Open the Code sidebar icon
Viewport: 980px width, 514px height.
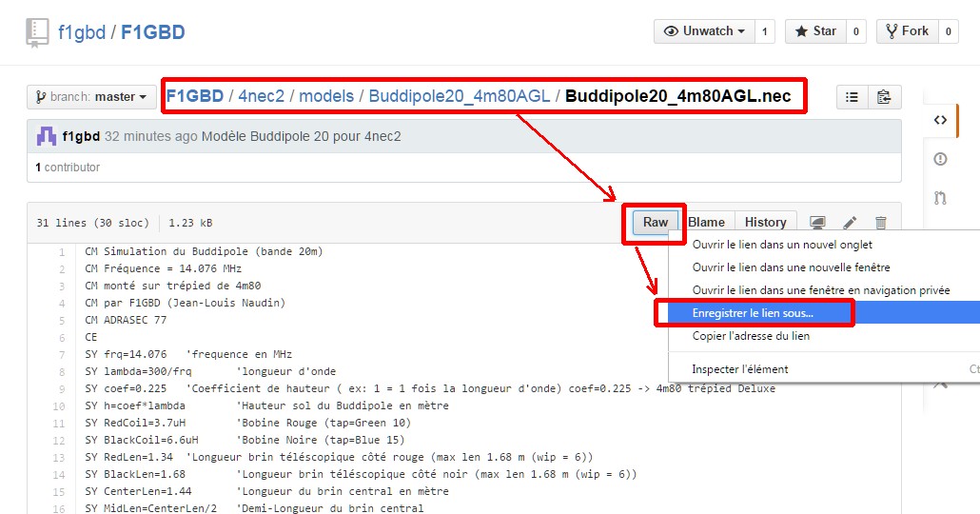pos(940,120)
